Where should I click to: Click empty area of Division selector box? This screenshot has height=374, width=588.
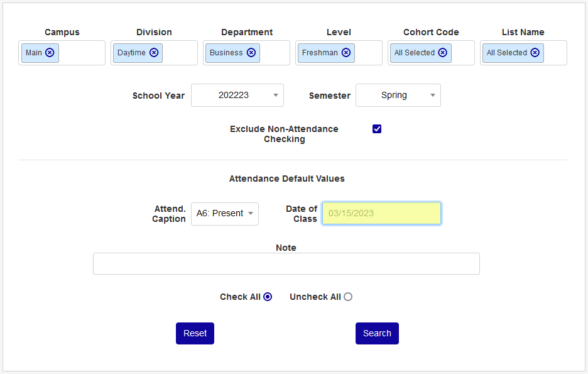coord(180,53)
